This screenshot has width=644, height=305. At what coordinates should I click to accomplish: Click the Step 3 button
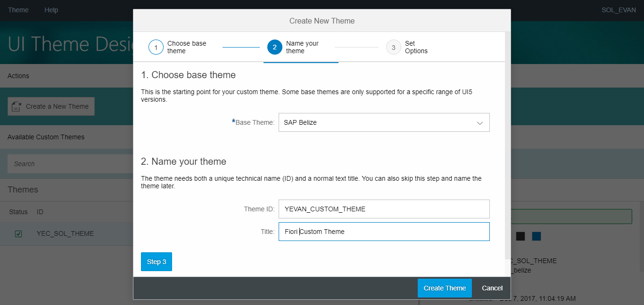[x=156, y=261]
